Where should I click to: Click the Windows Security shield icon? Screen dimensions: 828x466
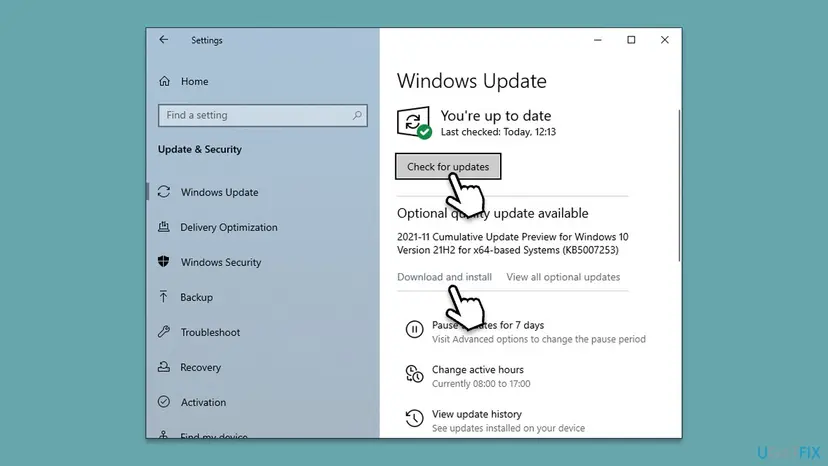(x=164, y=262)
